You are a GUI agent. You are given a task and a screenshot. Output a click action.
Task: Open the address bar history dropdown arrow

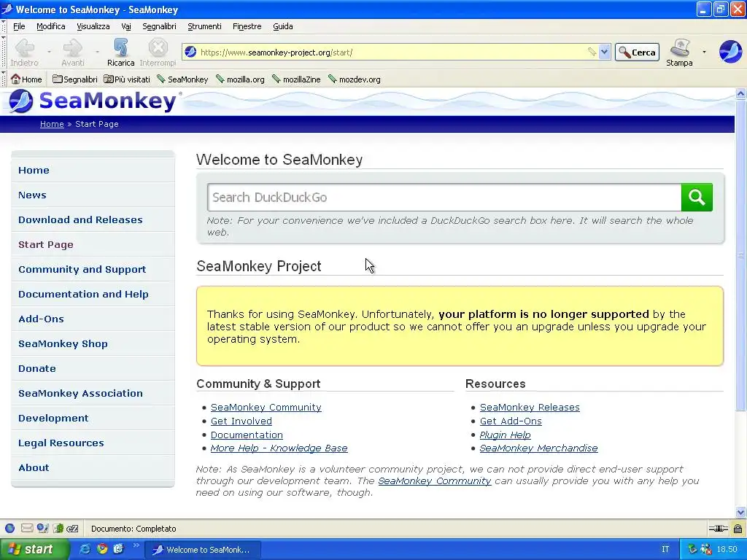coord(604,52)
